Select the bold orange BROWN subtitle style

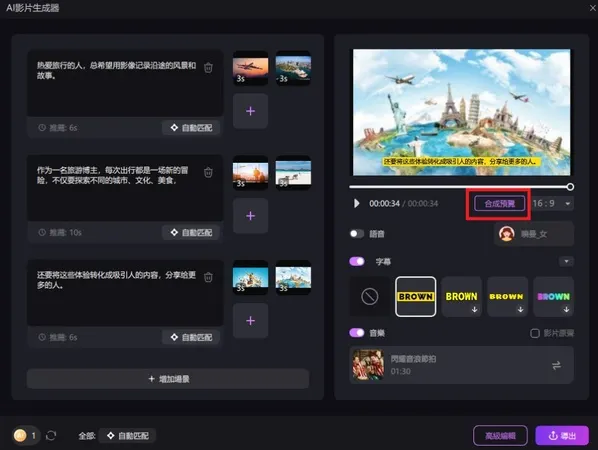[x=507, y=296]
